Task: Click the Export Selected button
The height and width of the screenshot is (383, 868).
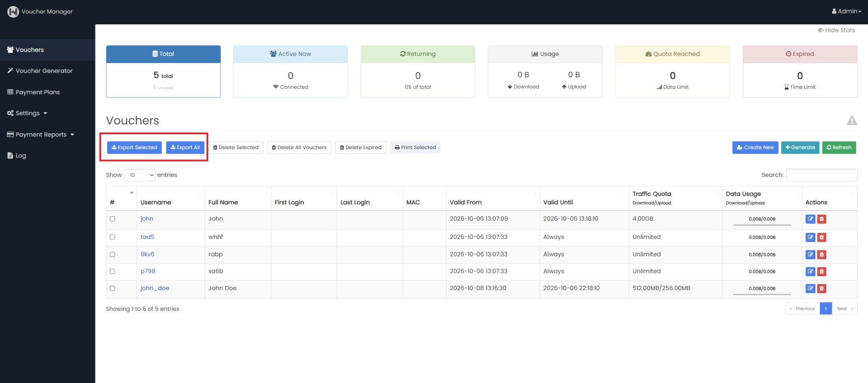Action: coord(134,148)
